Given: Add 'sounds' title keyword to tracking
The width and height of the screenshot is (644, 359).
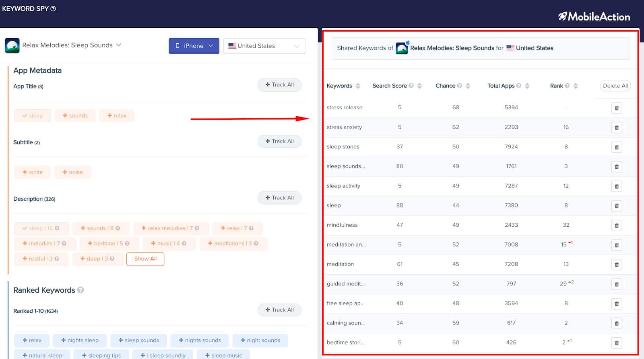Looking at the screenshot, I should coord(75,116).
